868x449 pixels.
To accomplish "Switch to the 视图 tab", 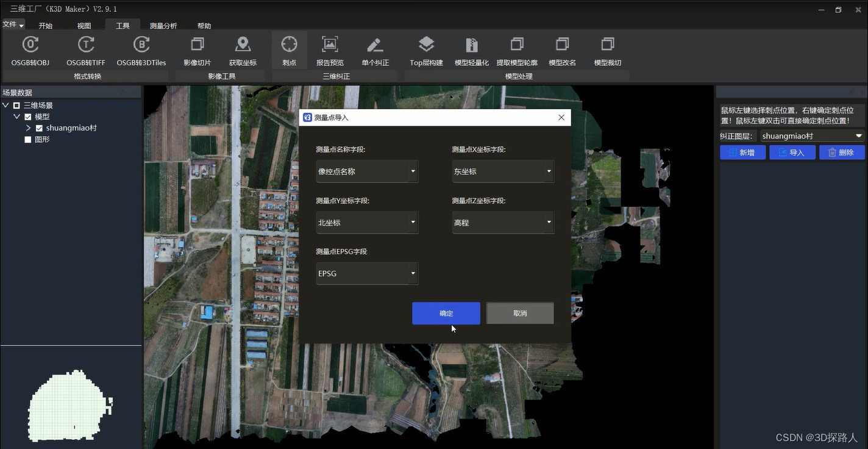I will point(84,26).
